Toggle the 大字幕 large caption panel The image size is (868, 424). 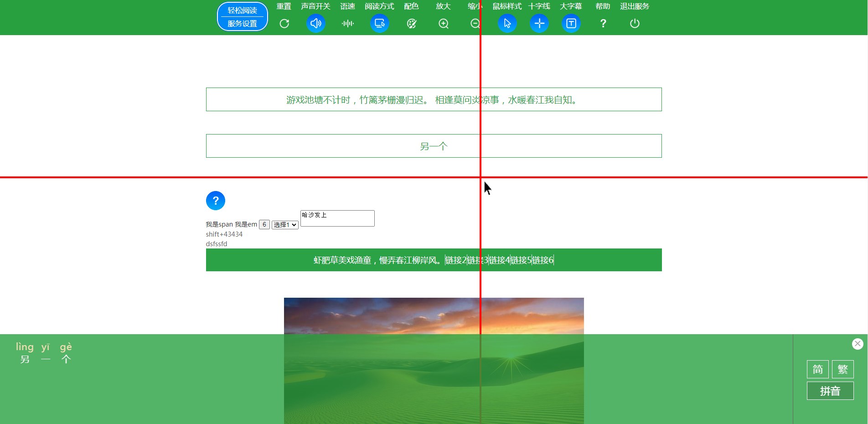point(571,23)
